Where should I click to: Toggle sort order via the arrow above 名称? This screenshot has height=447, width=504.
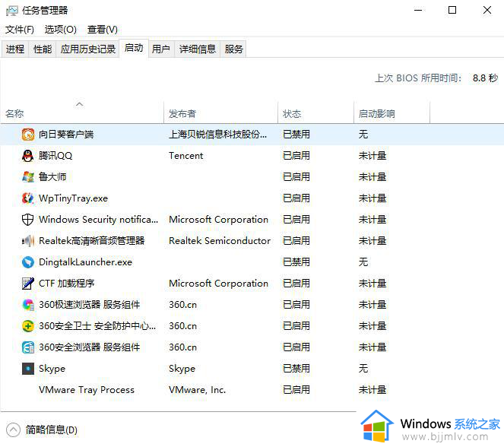tap(79, 104)
